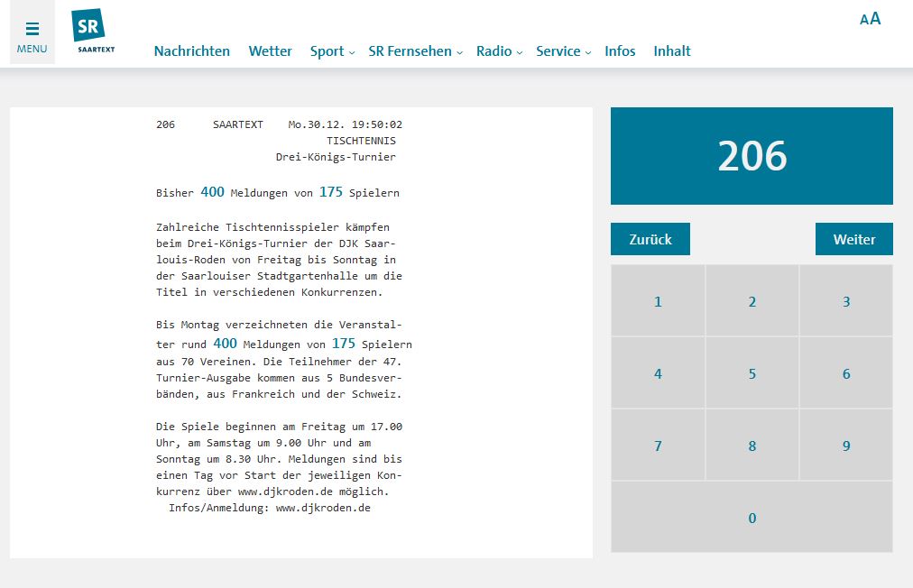Open the Inhalt menu item
The height and width of the screenshot is (588, 913).
click(672, 51)
